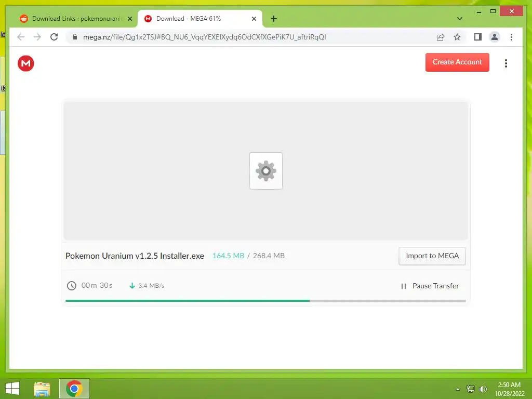Click the share page icon in address bar
Viewport: 532px width, 399px height.
[x=441, y=37]
